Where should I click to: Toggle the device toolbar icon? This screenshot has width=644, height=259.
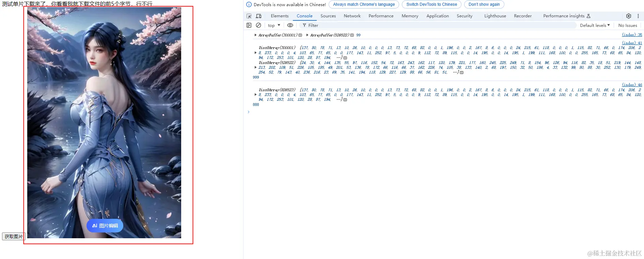(x=258, y=16)
